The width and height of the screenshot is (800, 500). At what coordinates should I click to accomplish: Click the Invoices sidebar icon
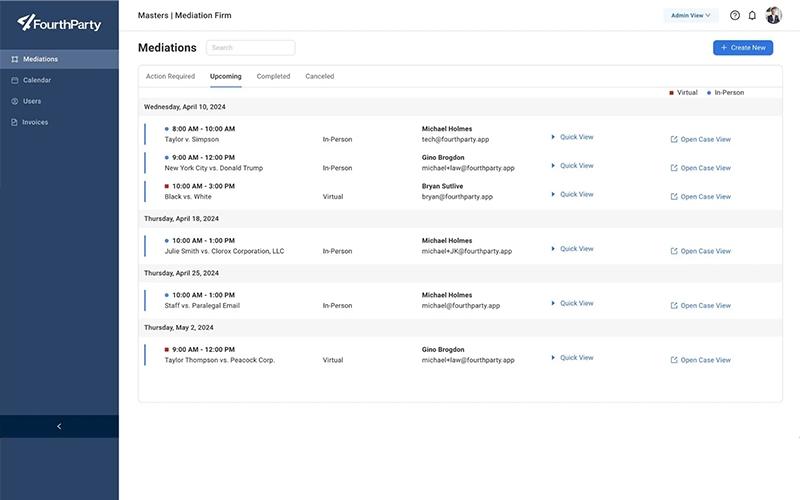pos(15,122)
